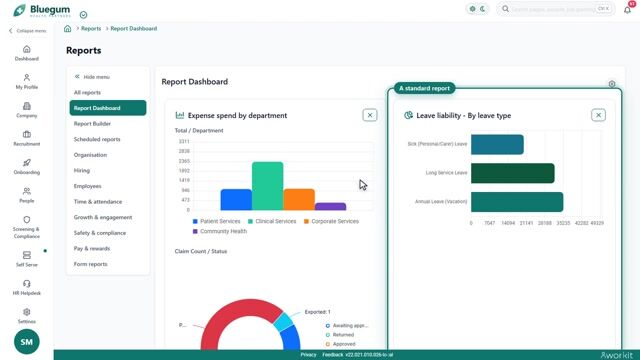Open Time & attendance reports

pos(108,202)
